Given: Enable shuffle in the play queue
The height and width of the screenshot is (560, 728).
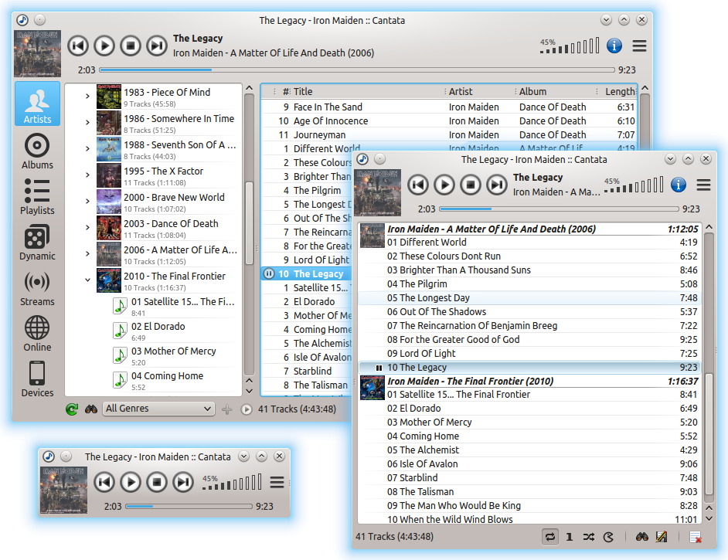Looking at the screenshot, I should [587, 537].
